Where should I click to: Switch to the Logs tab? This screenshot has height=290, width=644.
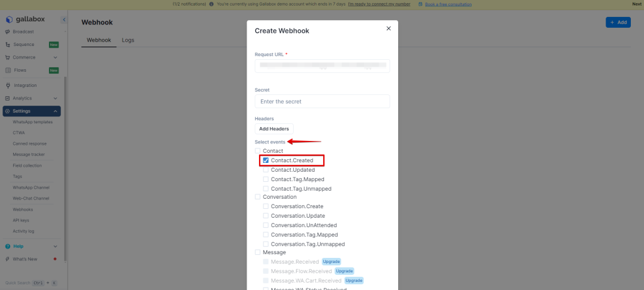click(x=128, y=40)
